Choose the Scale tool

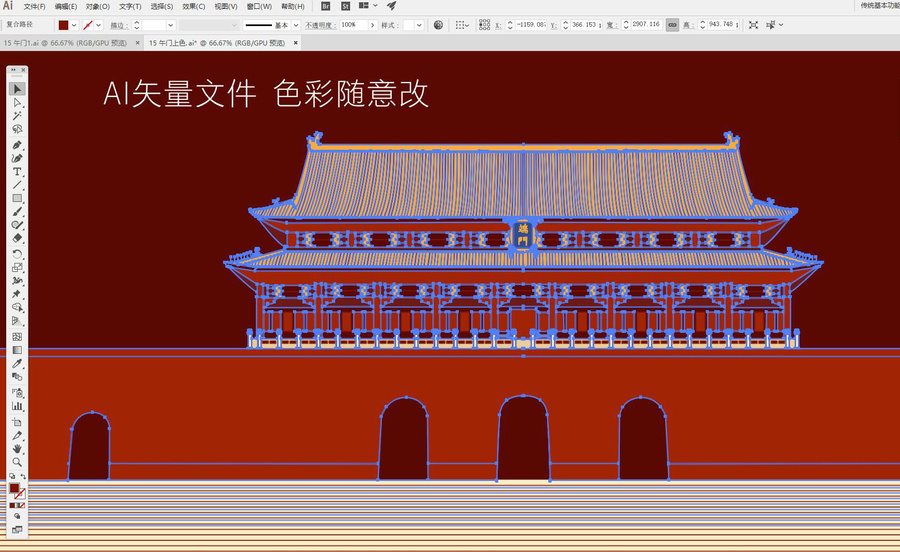click(17, 267)
